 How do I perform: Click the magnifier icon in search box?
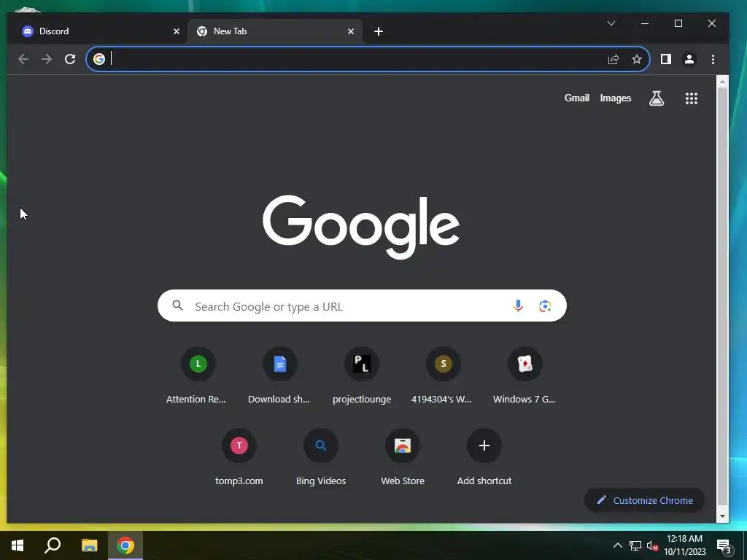[178, 306]
